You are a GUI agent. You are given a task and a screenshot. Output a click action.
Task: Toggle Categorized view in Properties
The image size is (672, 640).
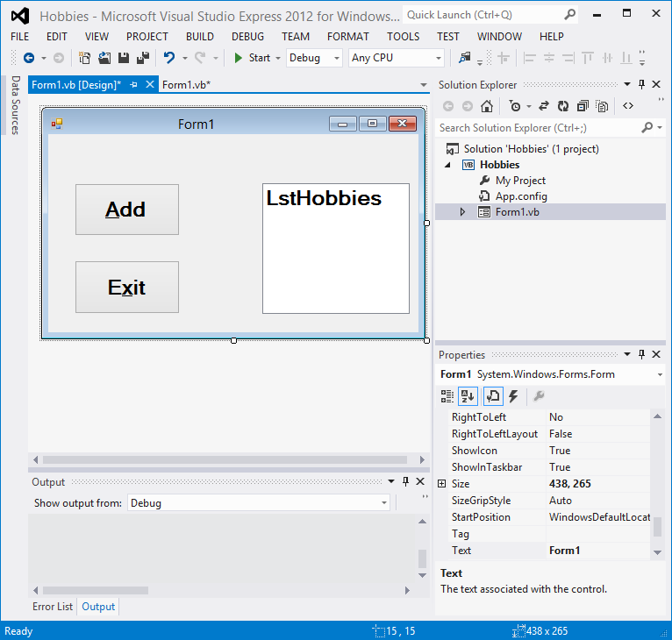[447, 396]
